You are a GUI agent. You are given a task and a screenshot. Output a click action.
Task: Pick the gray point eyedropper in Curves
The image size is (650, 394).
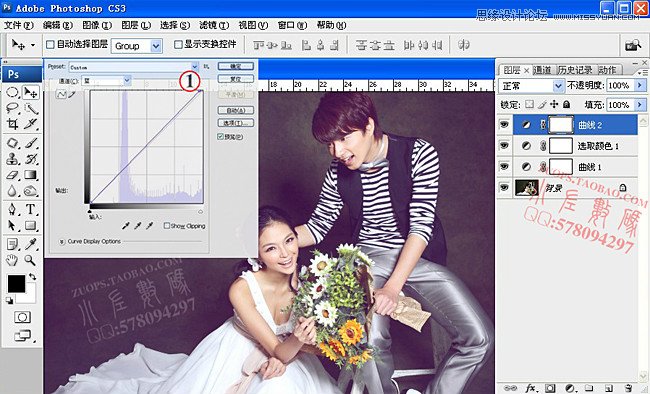pos(138,226)
